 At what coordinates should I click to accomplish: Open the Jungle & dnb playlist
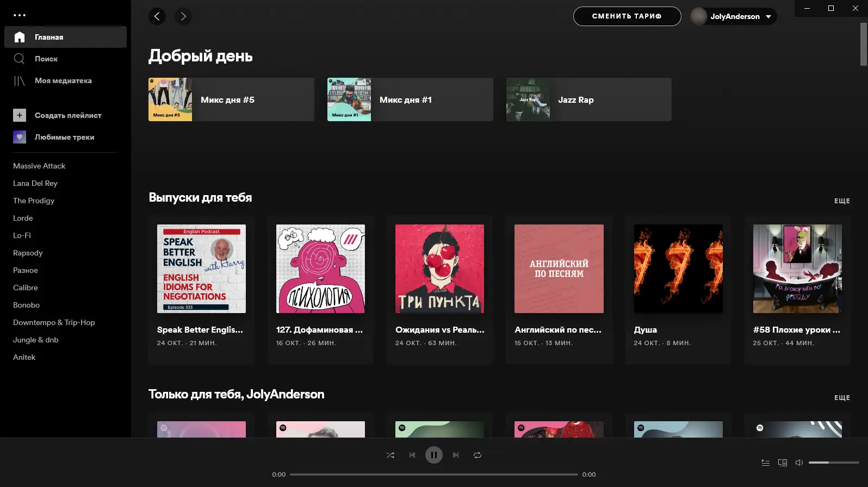coord(36,340)
